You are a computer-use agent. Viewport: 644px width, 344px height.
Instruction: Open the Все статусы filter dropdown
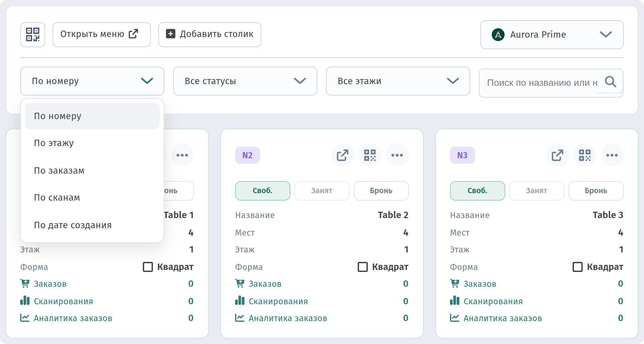(x=245, y=81)
